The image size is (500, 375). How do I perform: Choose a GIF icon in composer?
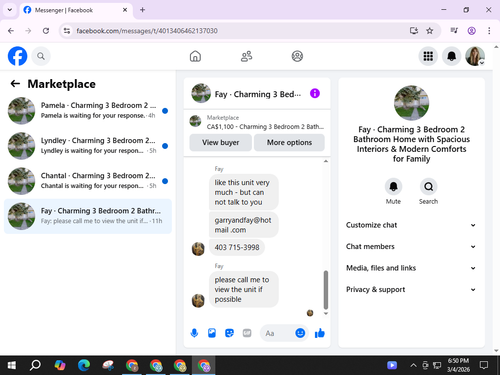(247, 333)
